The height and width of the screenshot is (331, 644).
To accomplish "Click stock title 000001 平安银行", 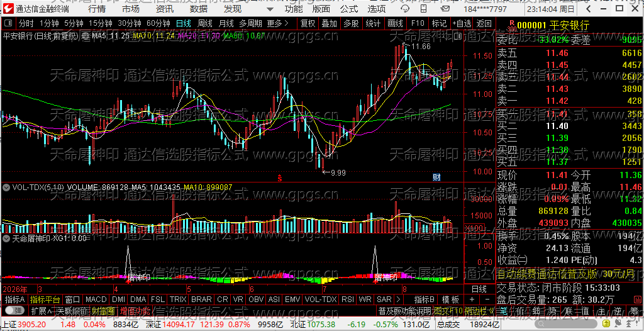I will tap(553, 26).
